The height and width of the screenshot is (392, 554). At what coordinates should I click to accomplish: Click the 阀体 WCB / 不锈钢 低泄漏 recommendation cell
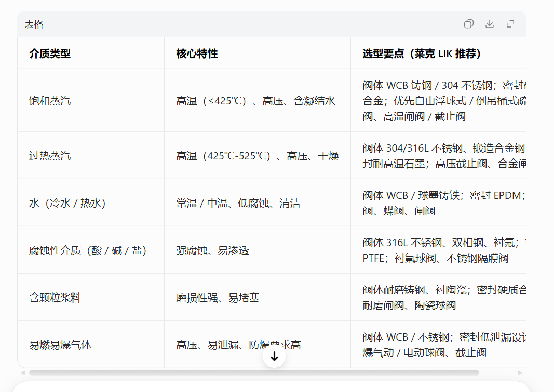pyautogui.click(x=438, y=345)
